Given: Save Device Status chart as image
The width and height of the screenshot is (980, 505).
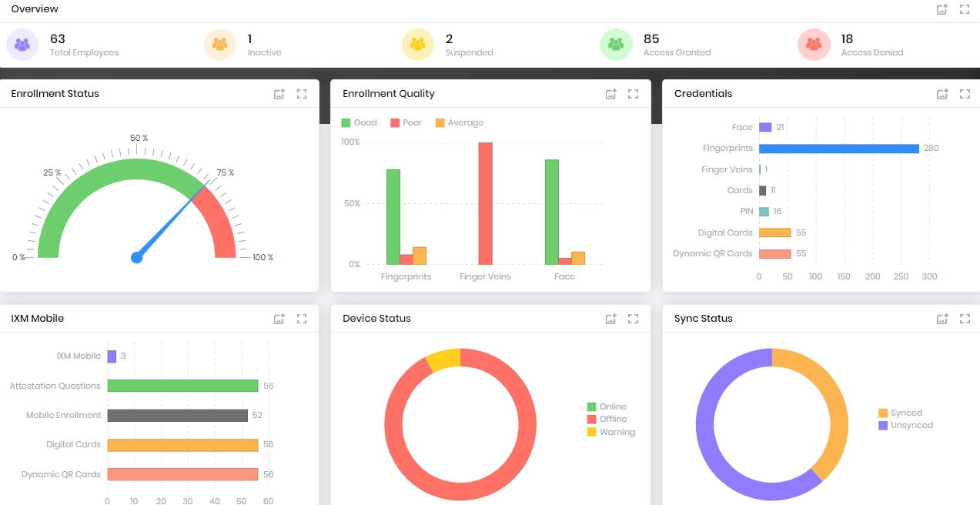Looking at the screenshot, I should point(611,319).
